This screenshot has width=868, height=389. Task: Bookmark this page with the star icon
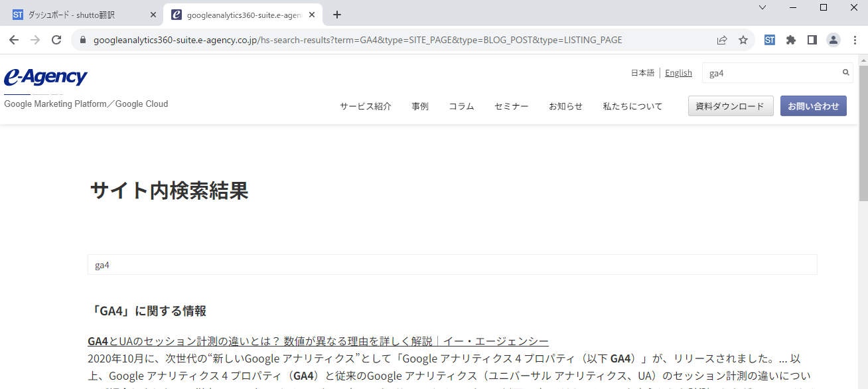click(x=743, y=40)
